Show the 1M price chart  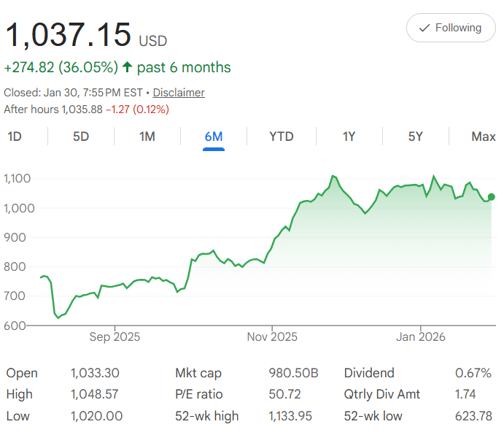point(147,136)
